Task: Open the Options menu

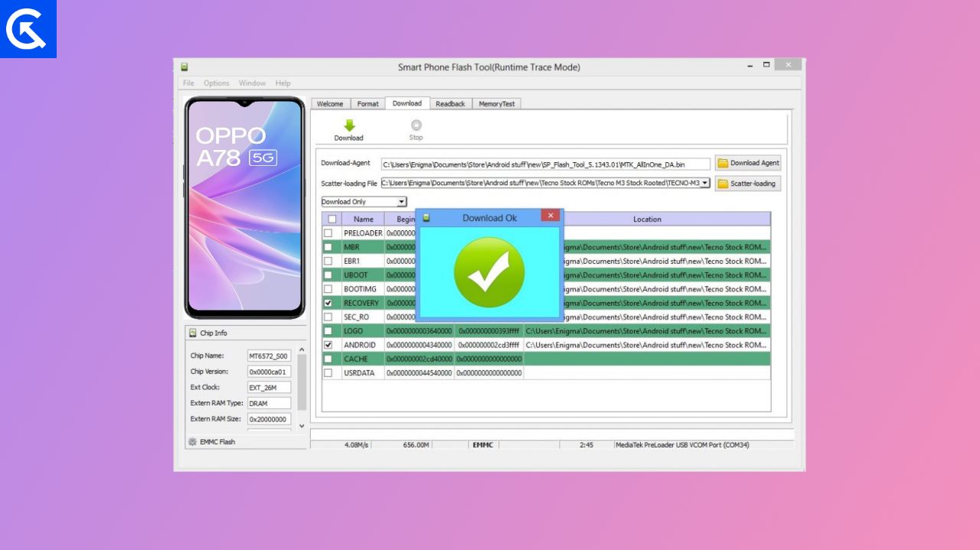Action: pos(217,83)
